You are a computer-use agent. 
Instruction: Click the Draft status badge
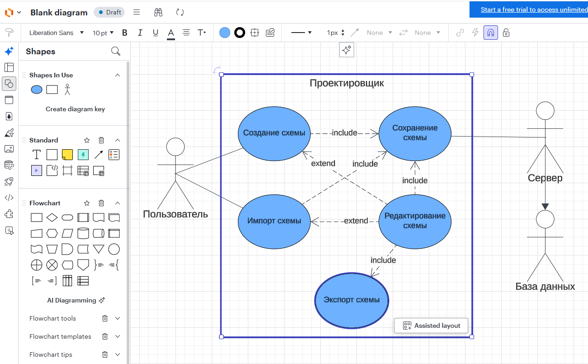(x=109, y=12)
